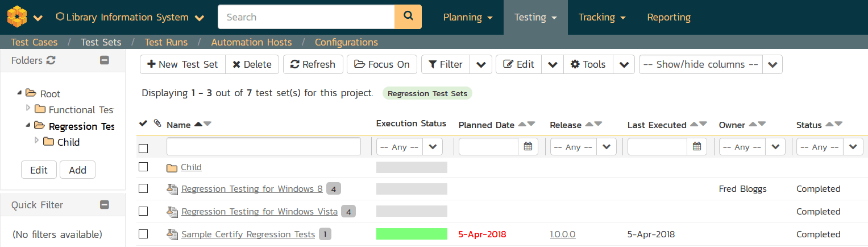
Task: Open the Tracking menu
Action: point(602,18)
